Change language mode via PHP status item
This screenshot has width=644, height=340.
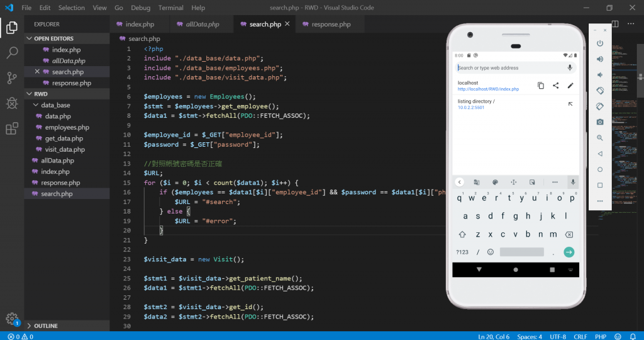601,336
